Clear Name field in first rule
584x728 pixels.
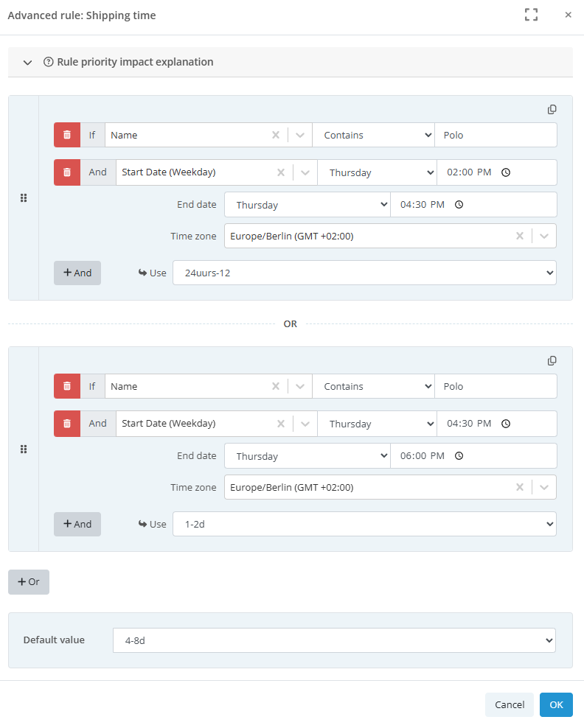[276, 135]
